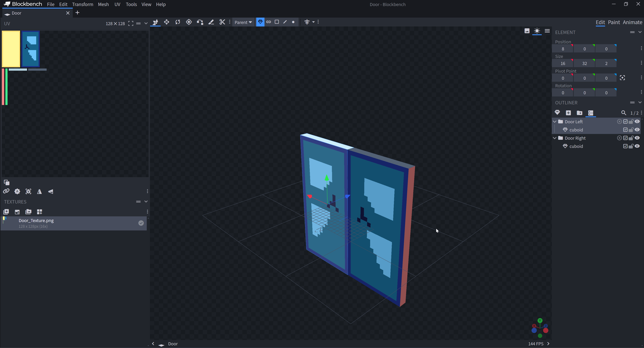Collapse the Outliner panel chevron
This screenshot has width=644, height=348.
click(x=640, y=102)
